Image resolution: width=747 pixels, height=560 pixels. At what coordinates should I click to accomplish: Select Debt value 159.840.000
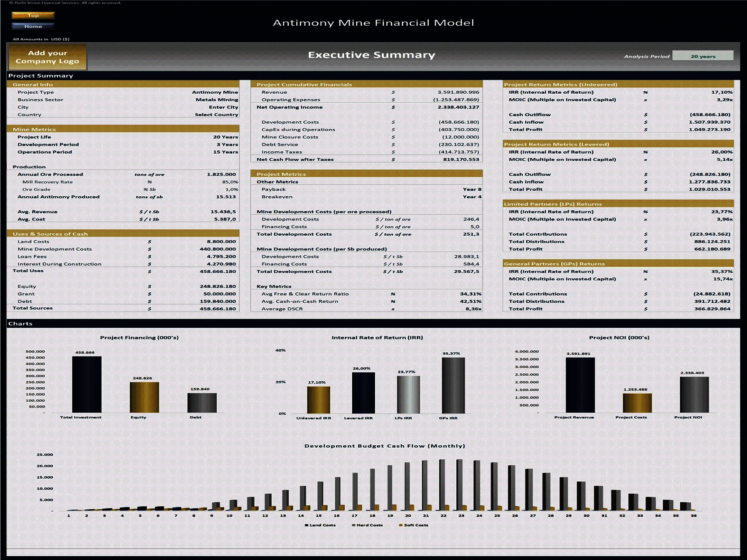(217, 301)
